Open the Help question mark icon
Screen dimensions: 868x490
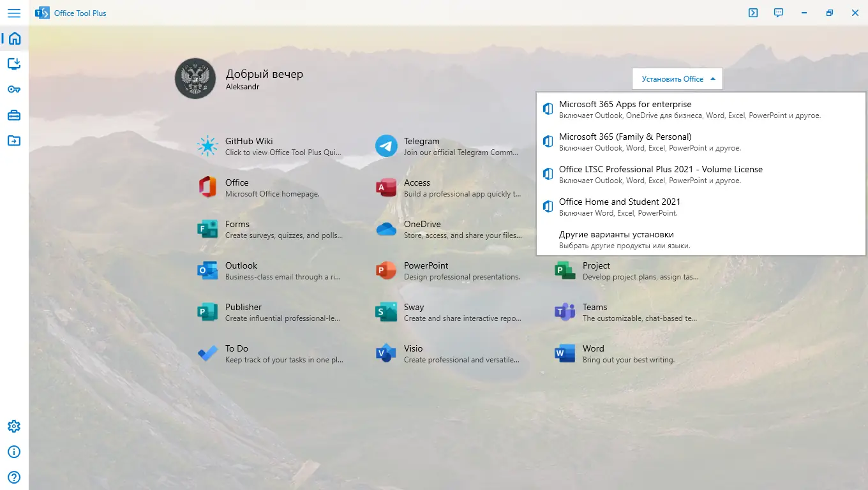[x=14, y=477]
